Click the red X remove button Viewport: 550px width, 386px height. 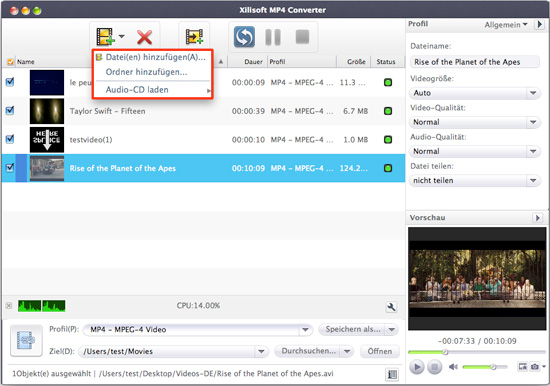[x=145, y=37]
